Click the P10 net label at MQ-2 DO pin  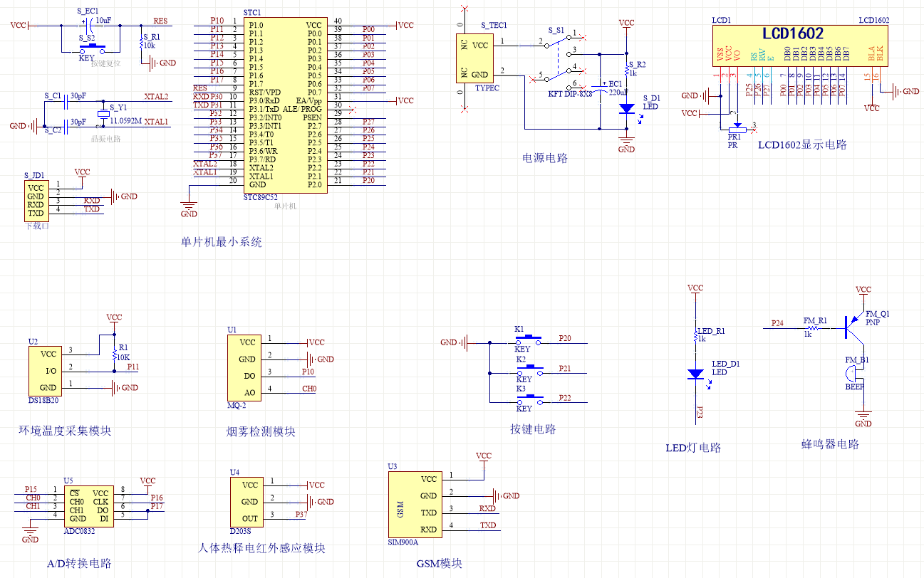point(307,372)
